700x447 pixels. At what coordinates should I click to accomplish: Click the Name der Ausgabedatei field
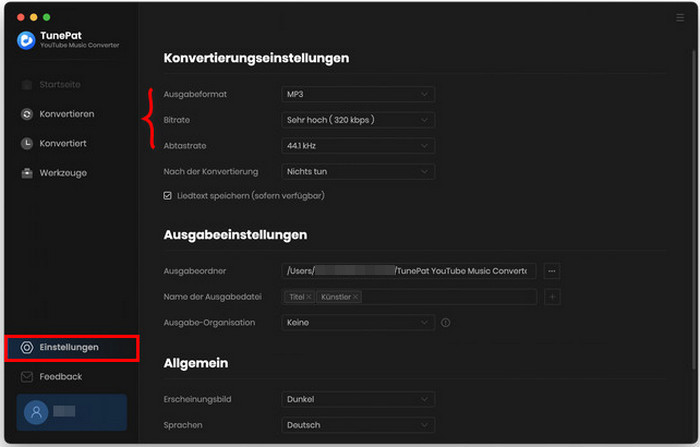pyautogui.click(x=408, y=297)
